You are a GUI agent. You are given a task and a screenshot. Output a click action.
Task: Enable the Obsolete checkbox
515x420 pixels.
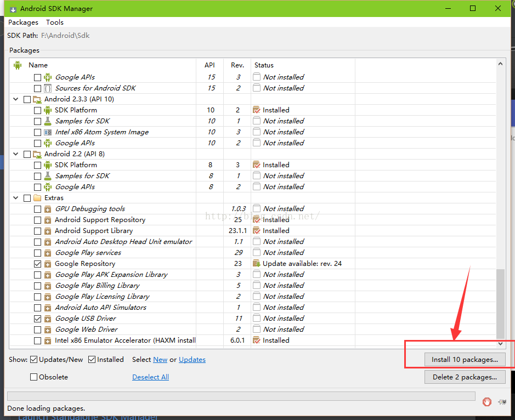pyautogui.click(x=33, y=377)
